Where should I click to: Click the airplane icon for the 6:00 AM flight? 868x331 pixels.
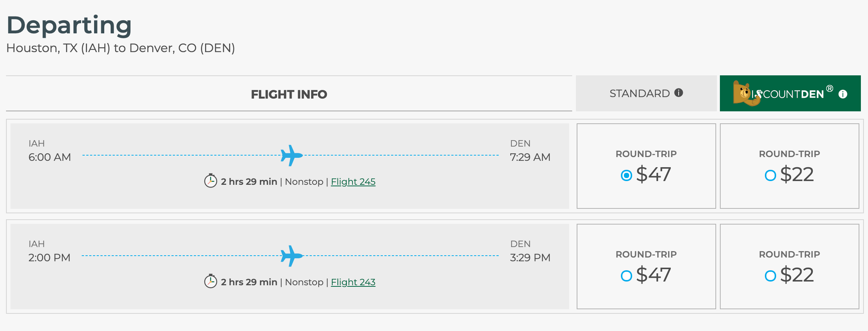pyautogui.click(x=291, y=155)
